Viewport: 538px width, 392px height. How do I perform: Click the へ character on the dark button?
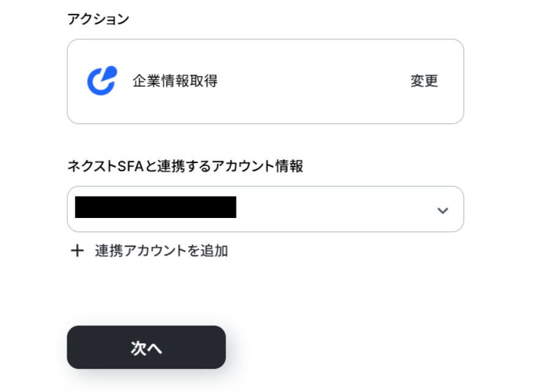pyautogui.click(x=154, y=349)
